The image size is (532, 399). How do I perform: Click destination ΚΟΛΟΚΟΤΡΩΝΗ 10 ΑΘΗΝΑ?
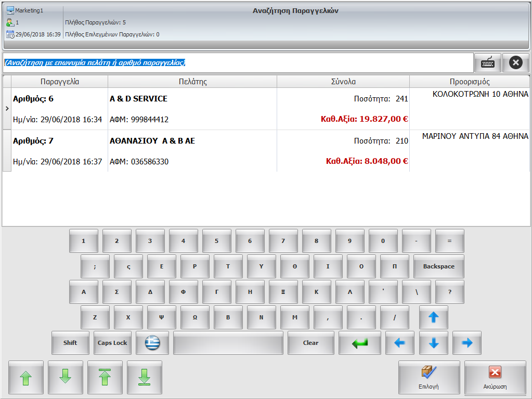[481, 94]
